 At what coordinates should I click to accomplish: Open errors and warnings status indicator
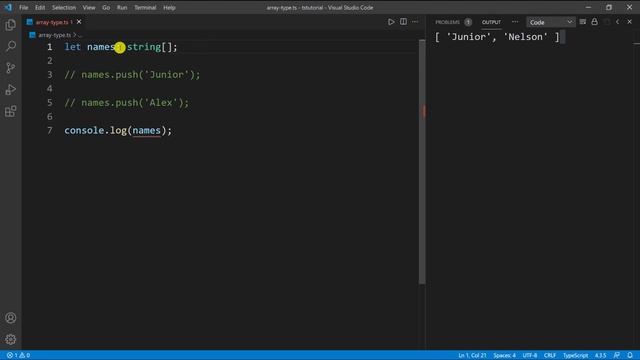18,355
